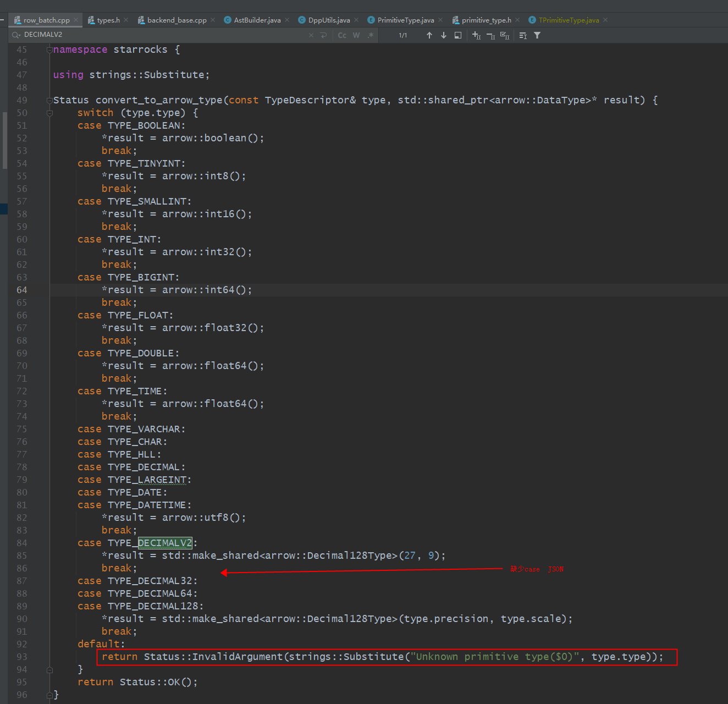Viewport: 728px width, 704px height.
Task: Open the PrimitiveType.java tab
Action: pos(405,20)
